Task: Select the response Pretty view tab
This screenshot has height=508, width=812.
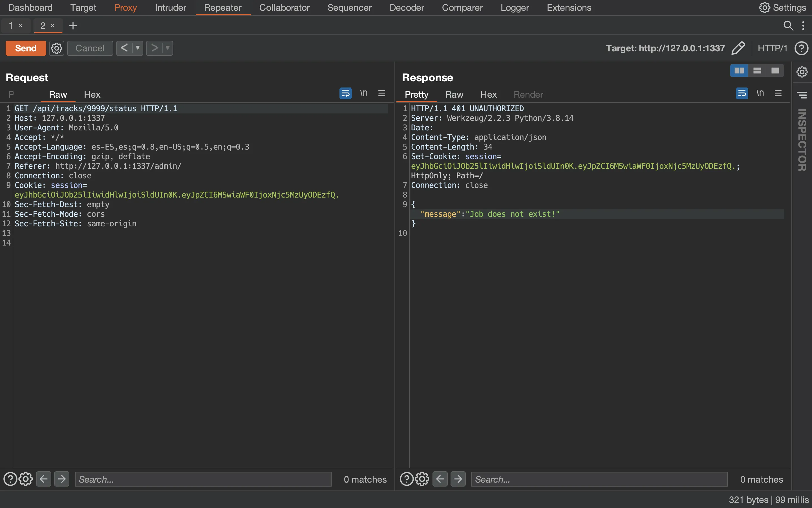Action: [x=416, y=95]
